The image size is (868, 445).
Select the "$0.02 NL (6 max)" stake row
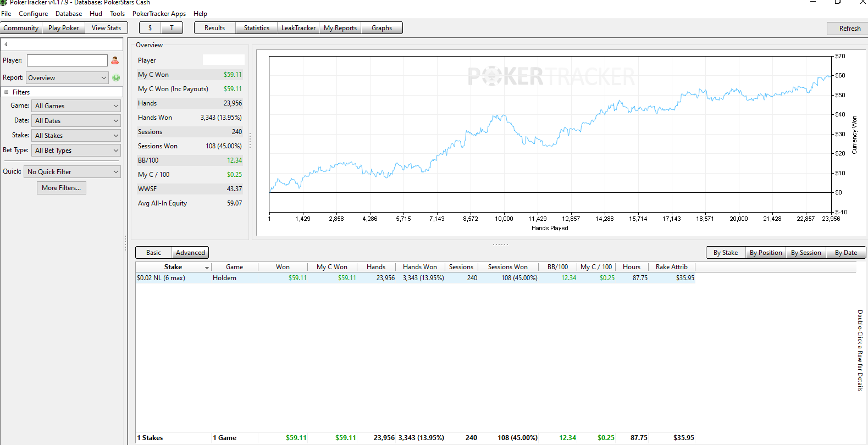[x=416, y=278]
